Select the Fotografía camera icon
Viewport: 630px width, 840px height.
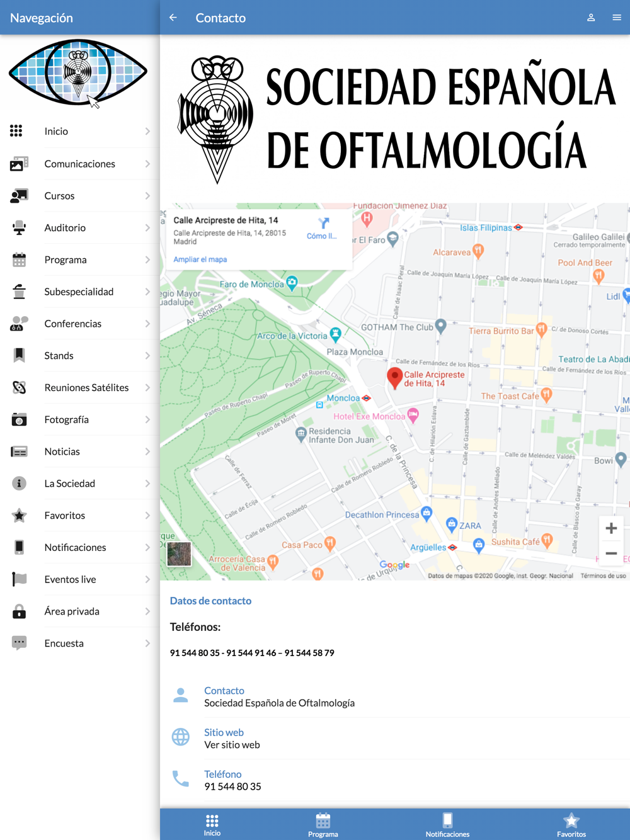[x=19, y=419]
